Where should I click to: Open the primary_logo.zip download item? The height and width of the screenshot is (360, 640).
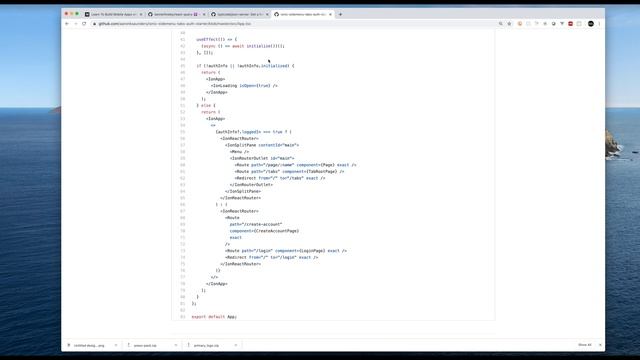[x=206, y=345]
